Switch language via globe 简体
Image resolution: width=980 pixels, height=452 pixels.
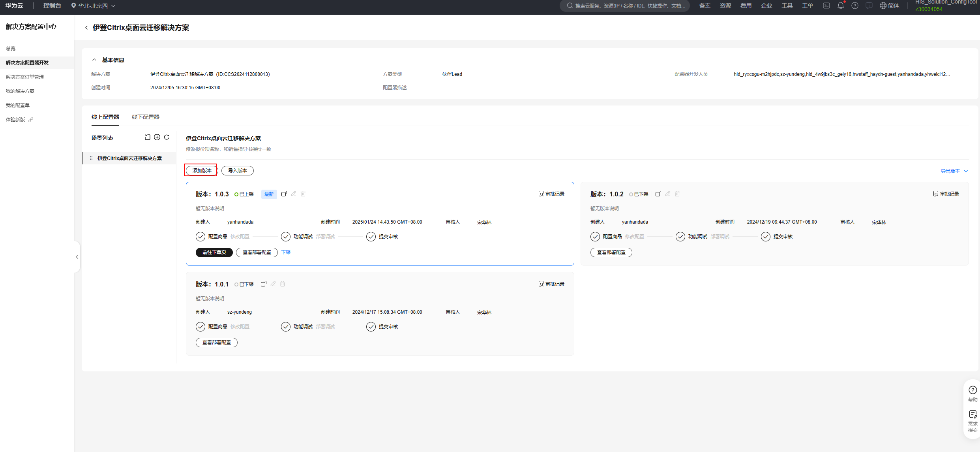(890, 6)
